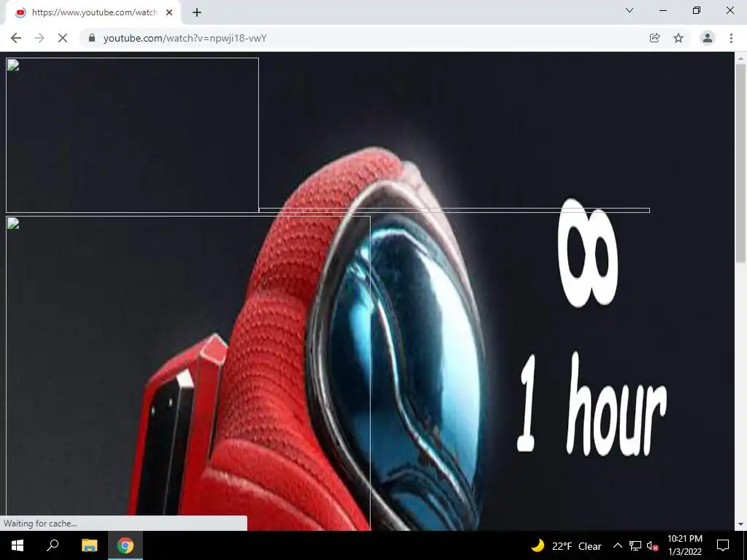Screen dimensions: 747x560
Task: Open the Windows notification center
Action: click(x=723, y=545)
